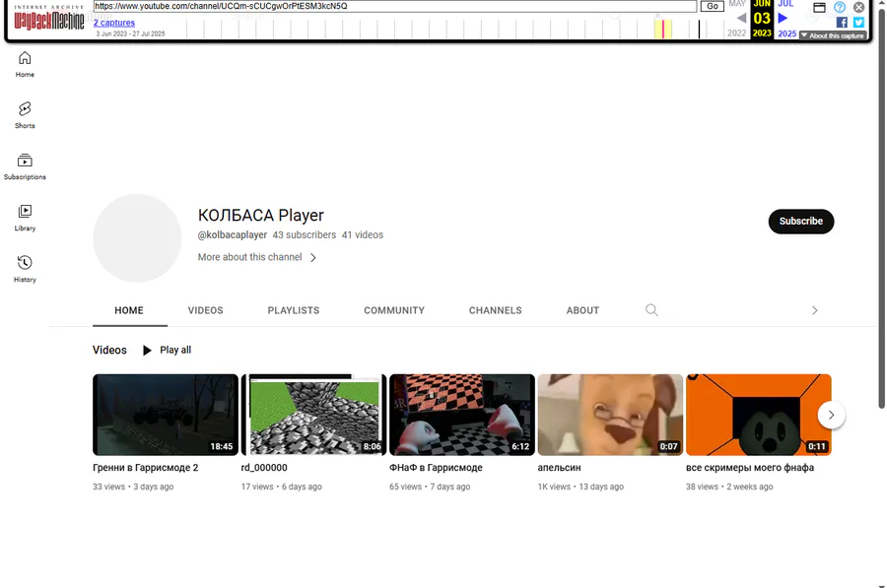
Task: Show more tabs with right chevron
Action: pos(815,310)
